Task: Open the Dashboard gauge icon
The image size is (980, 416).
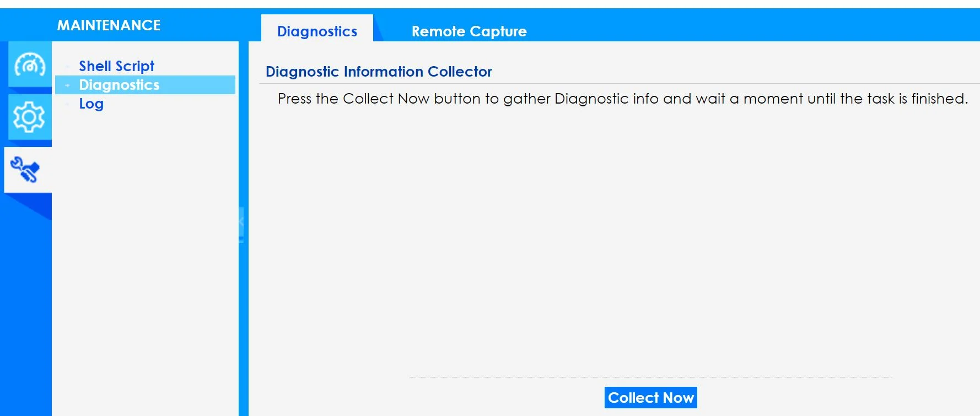Action: click(30, 65)
